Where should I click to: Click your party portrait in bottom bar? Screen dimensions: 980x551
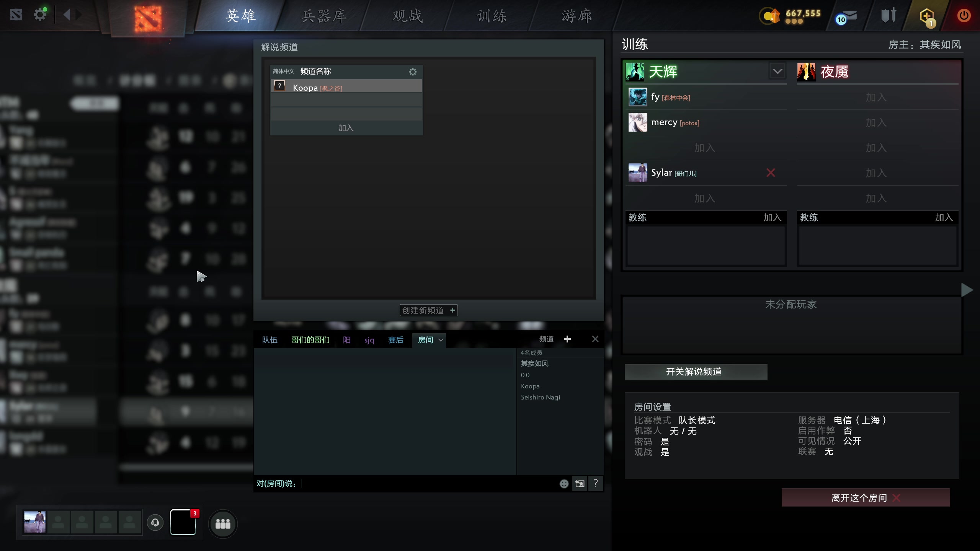(x=34, y=522)
